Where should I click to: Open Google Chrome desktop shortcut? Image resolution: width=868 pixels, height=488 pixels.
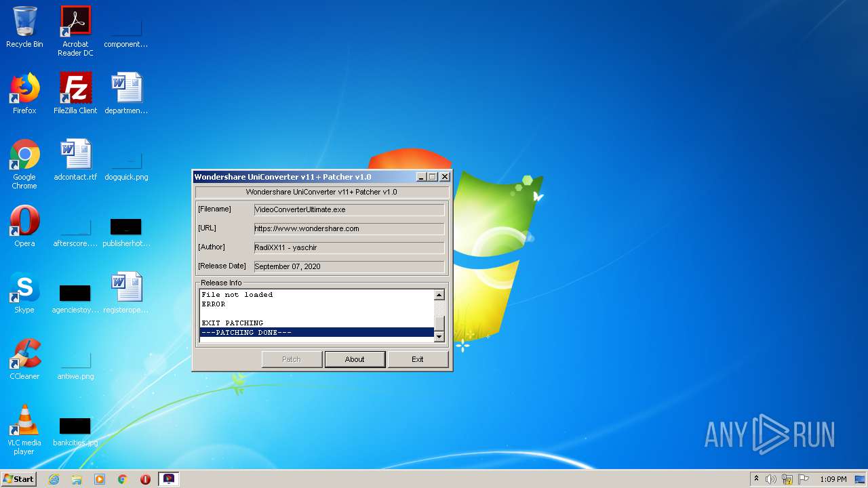coord(24,164)
